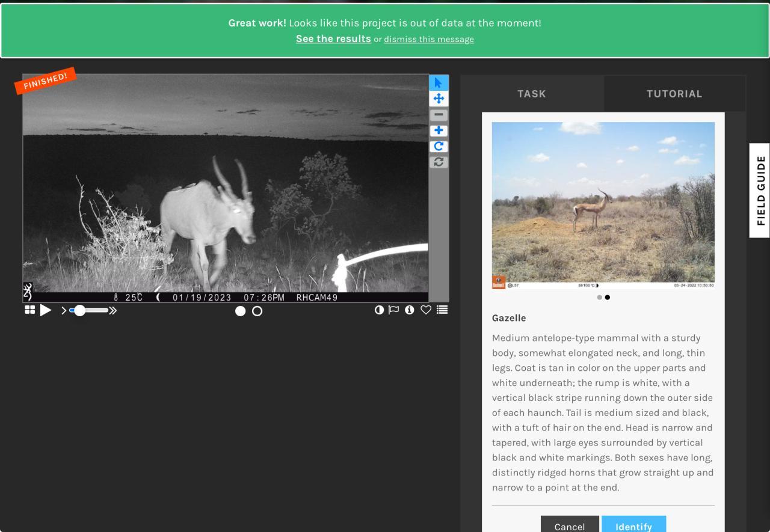Show second Gazelle example photo dot

(608, 297)
